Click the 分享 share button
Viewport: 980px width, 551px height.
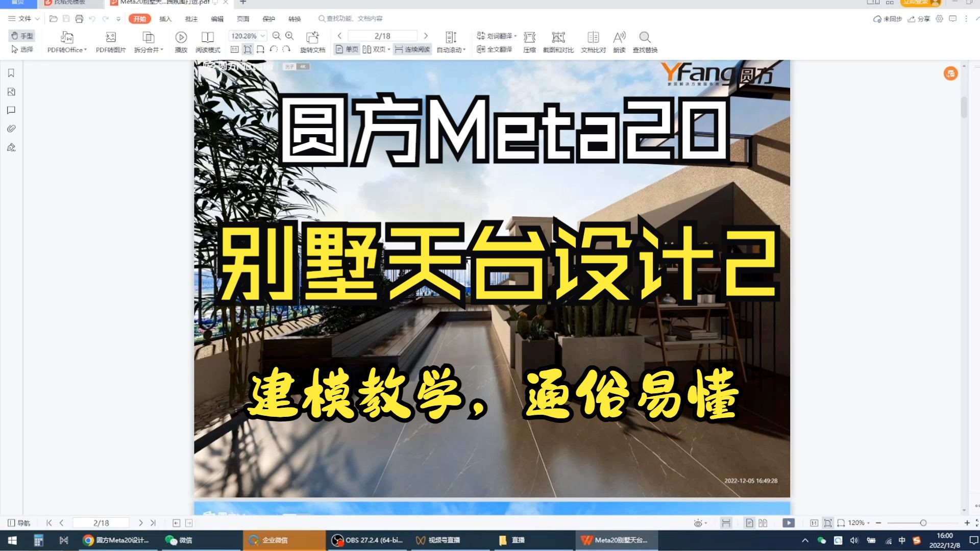click(919, 19)
